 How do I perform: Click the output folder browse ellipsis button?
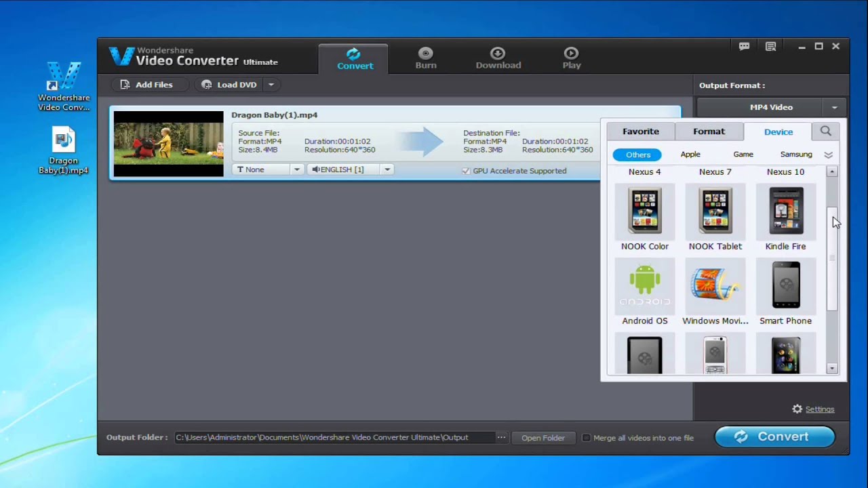[501, 437]
